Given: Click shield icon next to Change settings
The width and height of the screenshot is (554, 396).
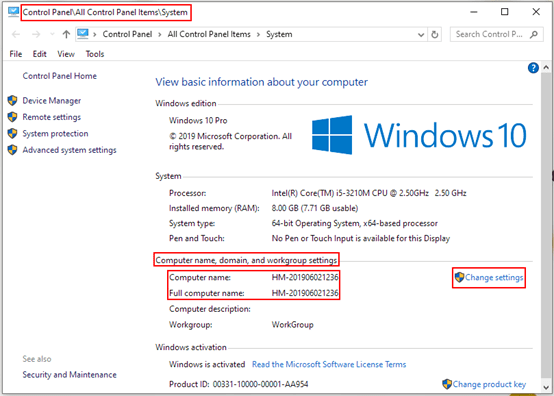Looking at the screenshot, I should tap(459, 277).
